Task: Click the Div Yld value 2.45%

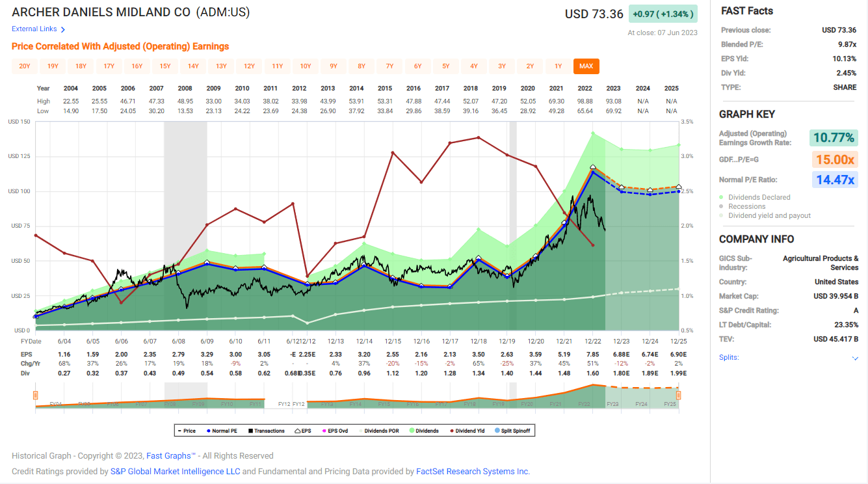Action: (x=845, y=73)
